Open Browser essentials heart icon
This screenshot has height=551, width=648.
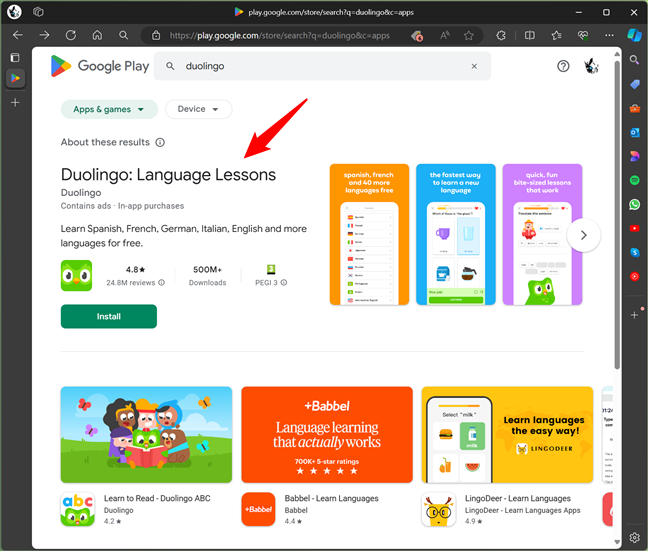[x=583, y=36]
